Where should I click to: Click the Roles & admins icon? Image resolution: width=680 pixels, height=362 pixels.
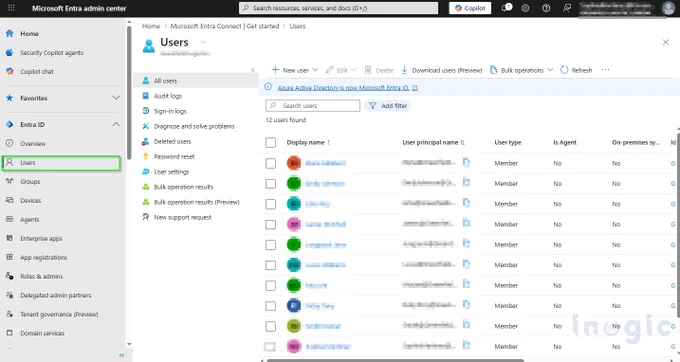[10, 276]
